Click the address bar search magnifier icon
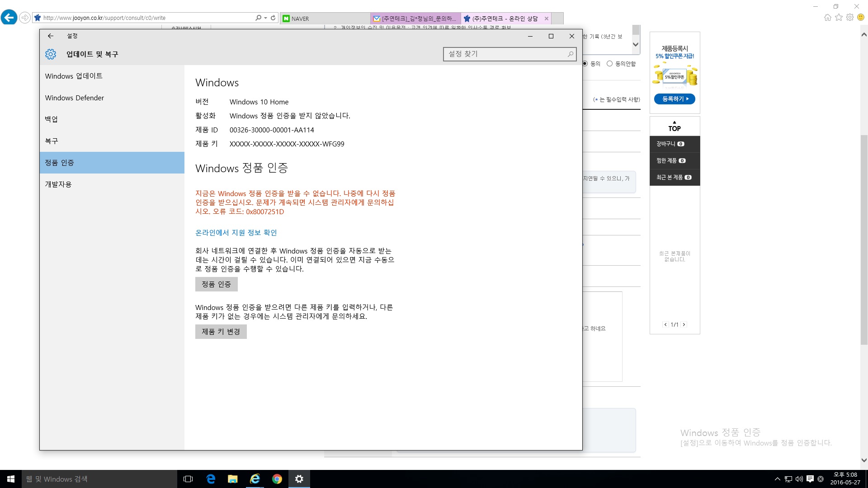This screenshot has height=488, width=868. [258, 18]
